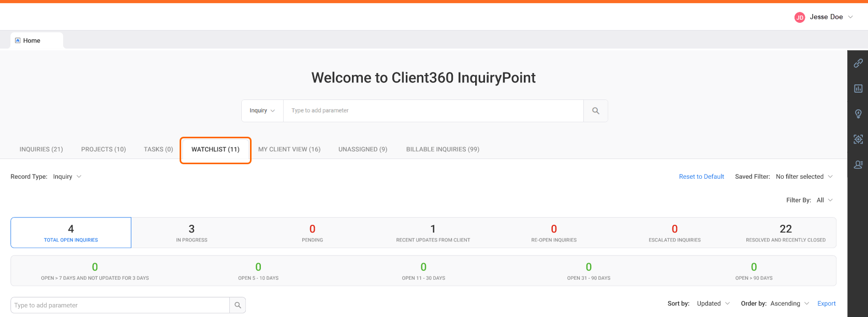Switch to the Unassigned (9) tab

(363, 149)
